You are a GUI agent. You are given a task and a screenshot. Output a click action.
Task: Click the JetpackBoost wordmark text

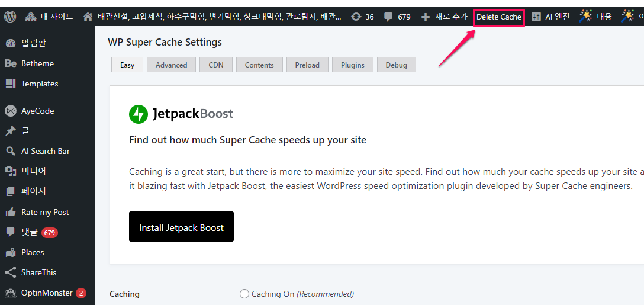193,114
